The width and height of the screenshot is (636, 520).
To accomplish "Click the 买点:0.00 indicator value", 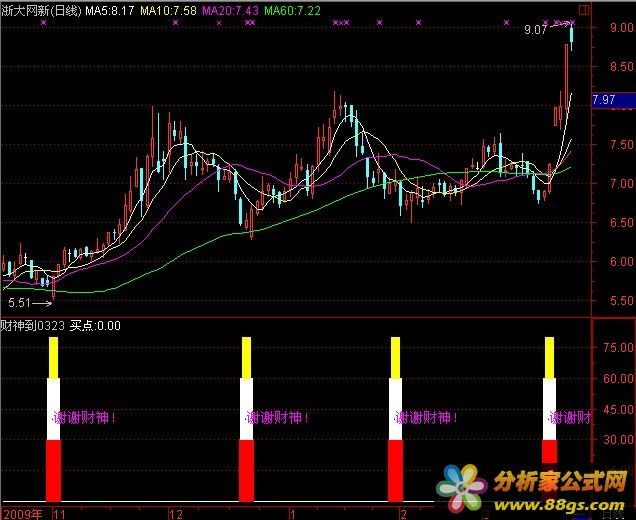I will click(x=95, y=326).
